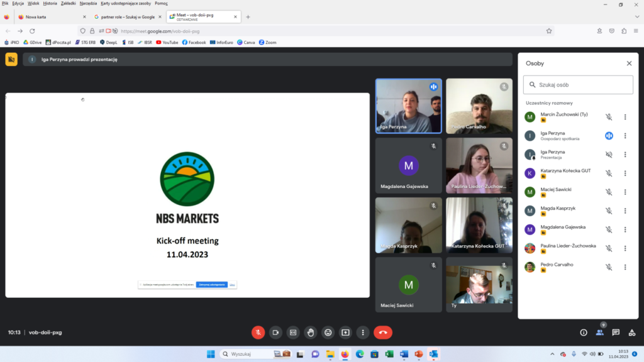Viewport: 644px width, 362px height.
Task: Open options for Katarzyna Kołecka GUT
Action: (x=625, y=173)
